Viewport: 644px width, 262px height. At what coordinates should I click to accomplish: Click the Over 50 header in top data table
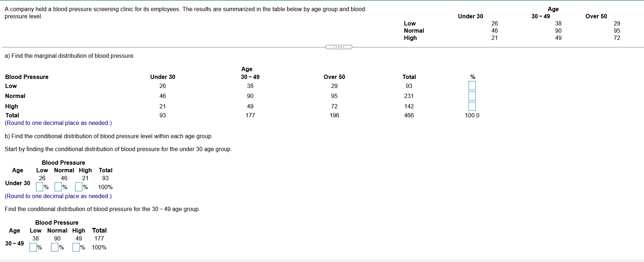(x=596, y=16)
